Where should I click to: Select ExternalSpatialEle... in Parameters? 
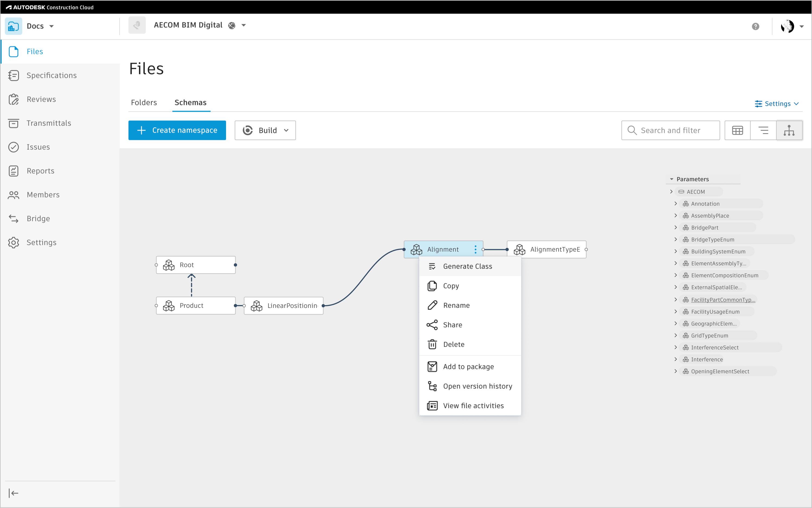pos(713,287)
